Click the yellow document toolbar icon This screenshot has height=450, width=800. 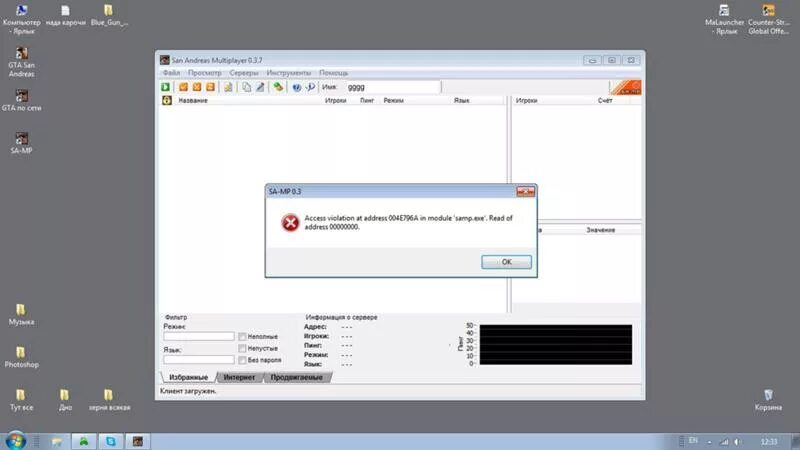point(228,87)
